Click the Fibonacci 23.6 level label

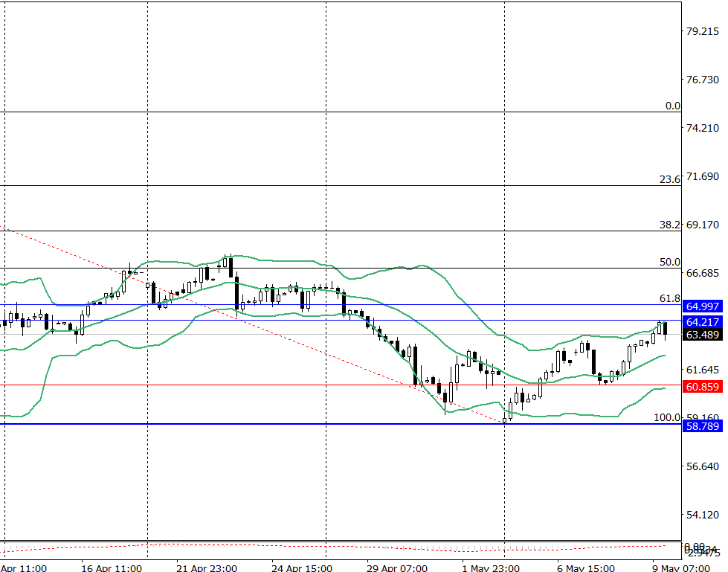[x=671, y=179]
